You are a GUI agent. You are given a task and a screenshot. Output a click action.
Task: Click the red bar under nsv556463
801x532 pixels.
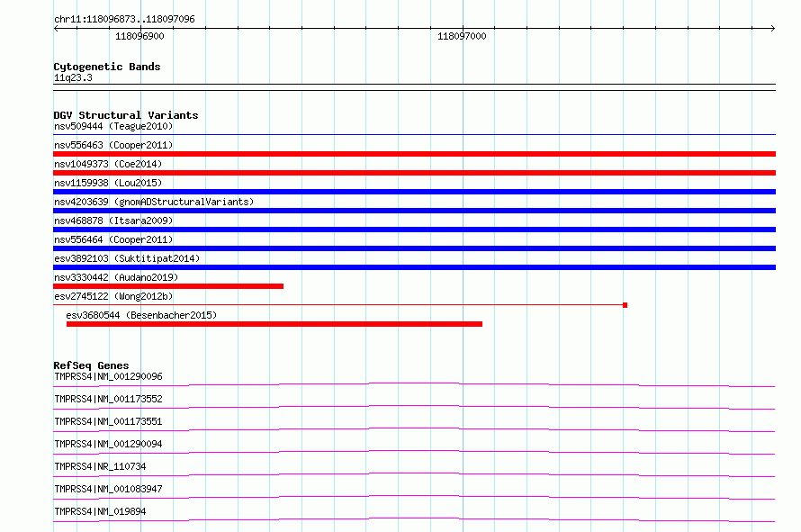coord(414,154)
